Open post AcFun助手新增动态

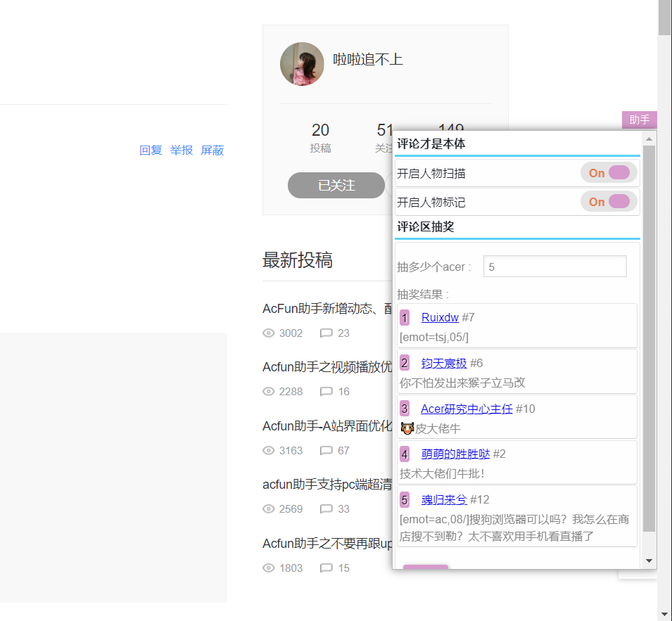[x=327, y=308]
